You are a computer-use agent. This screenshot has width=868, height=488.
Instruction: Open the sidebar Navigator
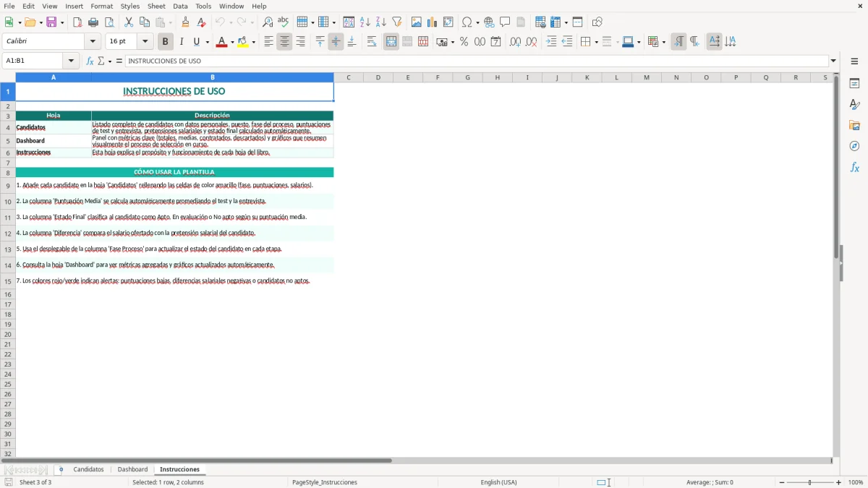[x=854, y=146]
